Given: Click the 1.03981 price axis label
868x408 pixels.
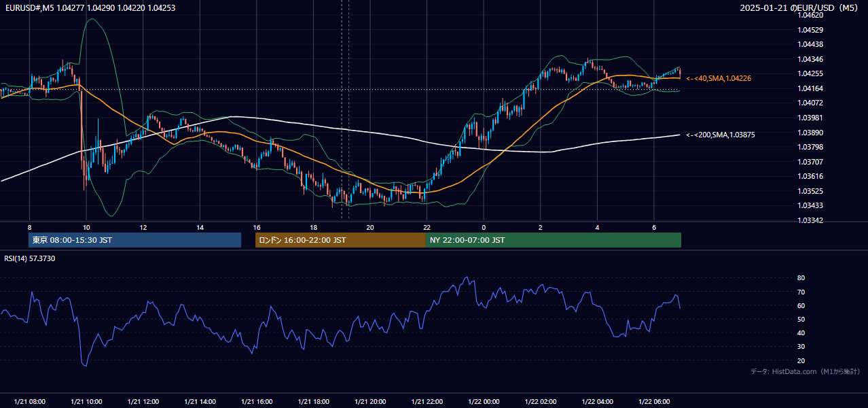Looking at the screenshot, I should pyautogui.click(x=811, y=118).
